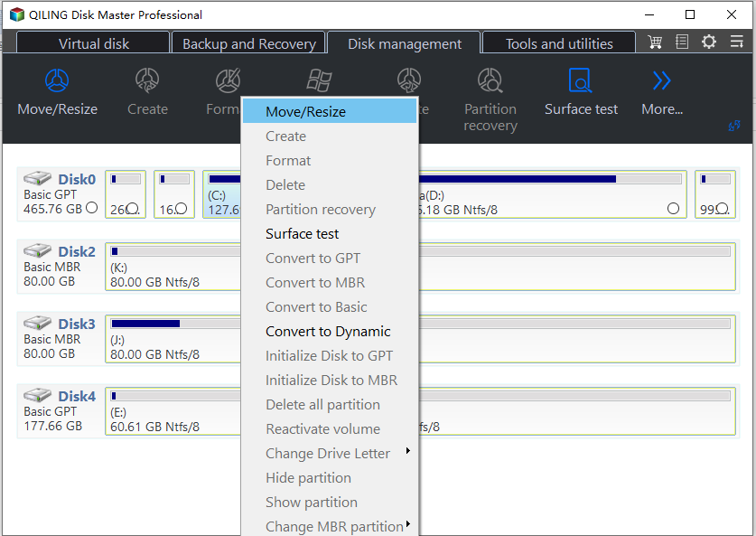Toggle the radio circle beside 465.76 GB

91,208
